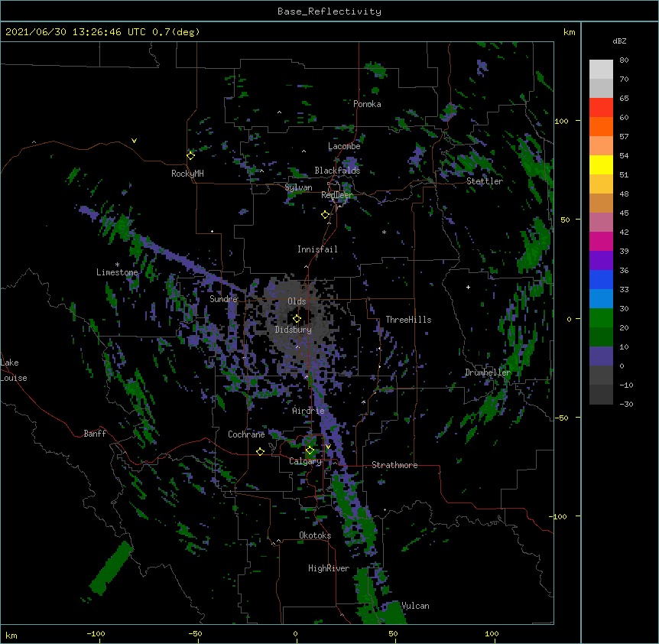Click the white asterisk east of Innisfail

(x=384, y=233)
